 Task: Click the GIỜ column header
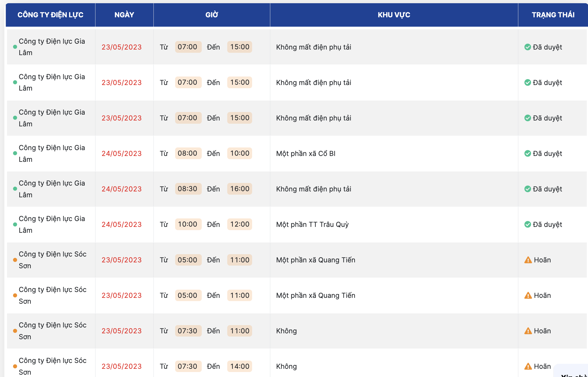[x=212, y=15]
